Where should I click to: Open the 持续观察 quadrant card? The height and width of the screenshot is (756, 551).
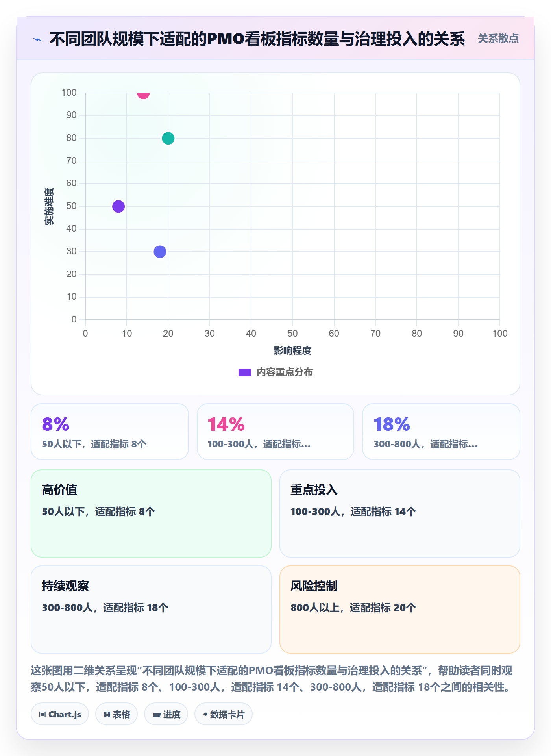click(151, 610)
